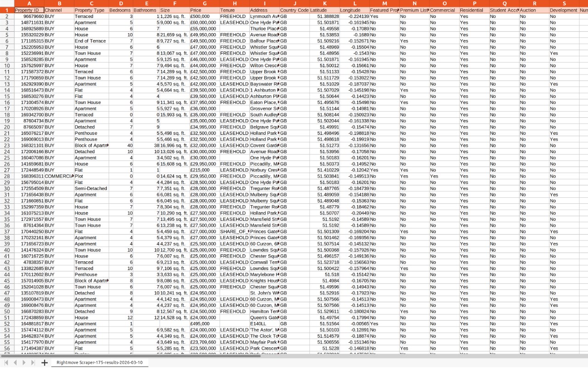Select column G header
The height and width of the screenshot is (368, 588).
pos(204,3)
